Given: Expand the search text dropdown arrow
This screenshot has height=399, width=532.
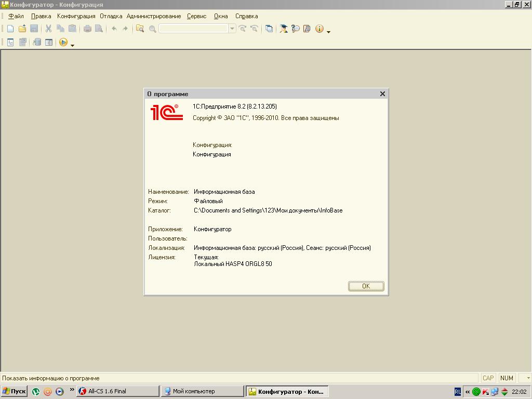Looking at the screenshot, I should click(x=232, y=29).
